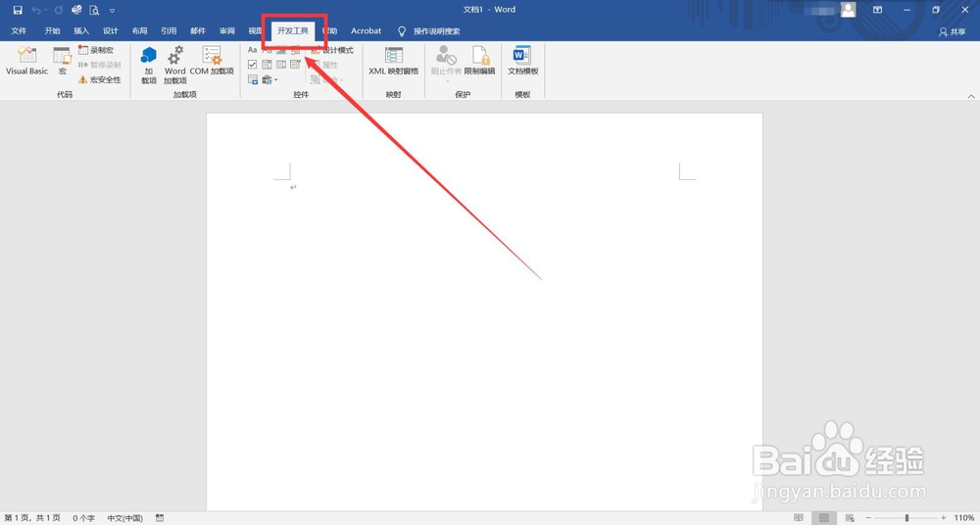
Task: Switch to the Design (设计) tab
Action: [111, 30]
